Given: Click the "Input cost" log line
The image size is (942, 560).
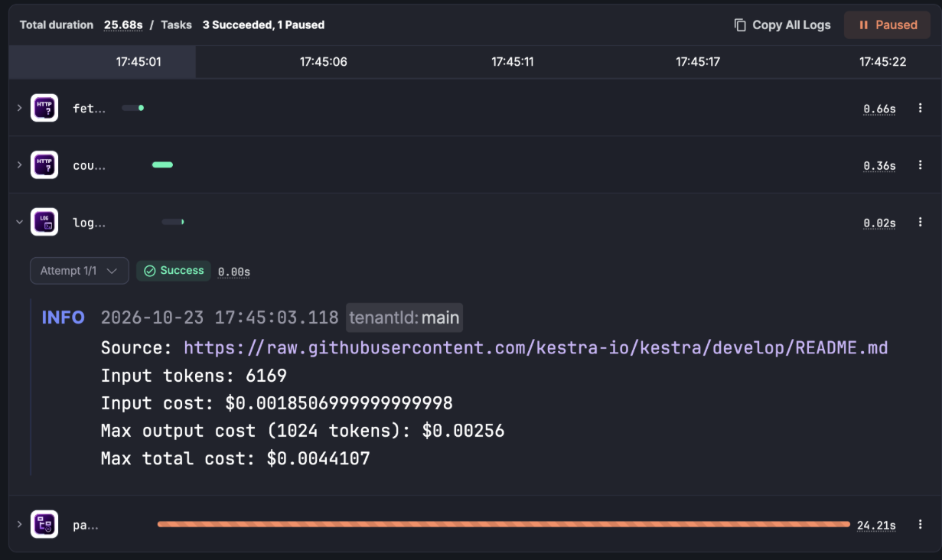Looking at the screenshot, I should 277,403.
